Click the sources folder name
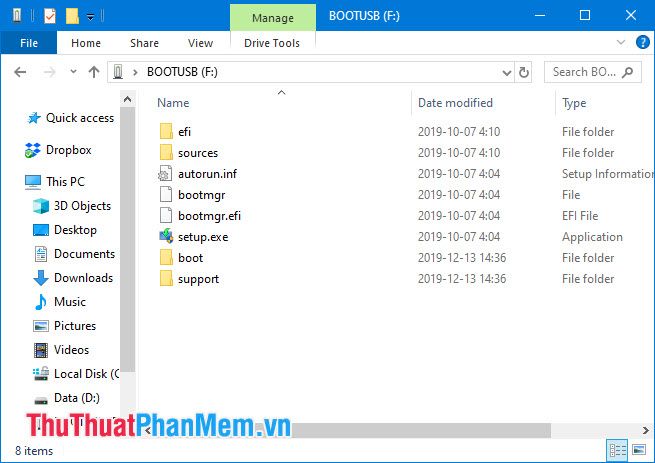This screenshot has width=655, height=463. (x=198, y=153)
